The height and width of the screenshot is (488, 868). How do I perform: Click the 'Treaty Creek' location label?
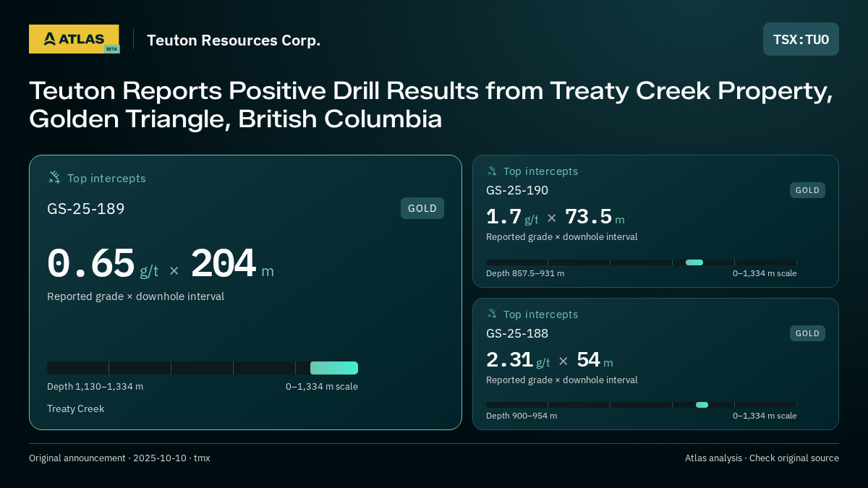tap(75, 409)
